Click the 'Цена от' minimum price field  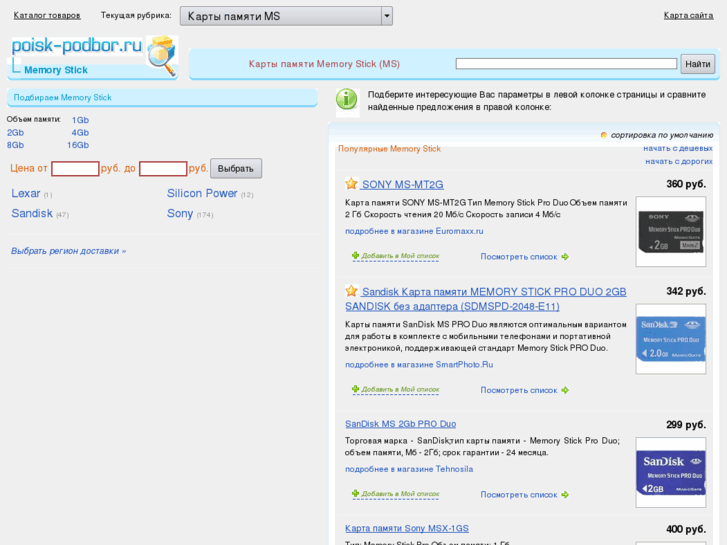75,168
